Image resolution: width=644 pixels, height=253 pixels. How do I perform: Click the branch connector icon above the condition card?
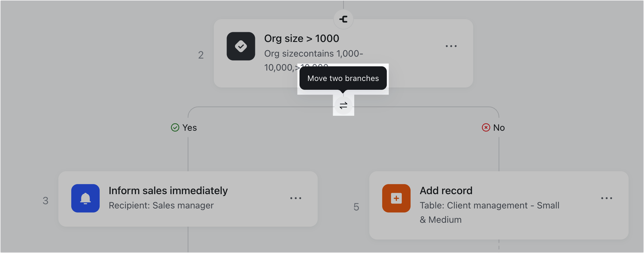[x=343, y=19]
